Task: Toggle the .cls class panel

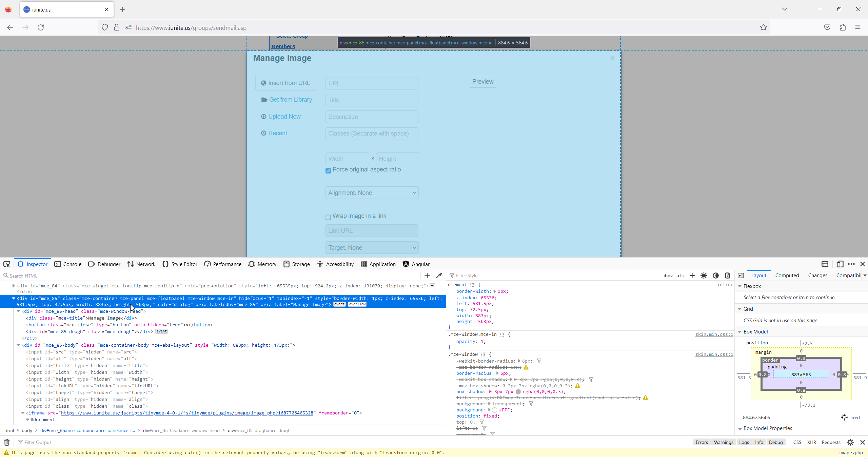Action: tap(680, 276)
